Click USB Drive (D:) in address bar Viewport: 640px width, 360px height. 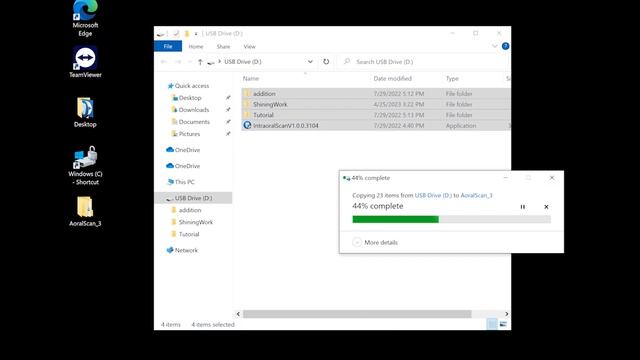tap(242, 62)
